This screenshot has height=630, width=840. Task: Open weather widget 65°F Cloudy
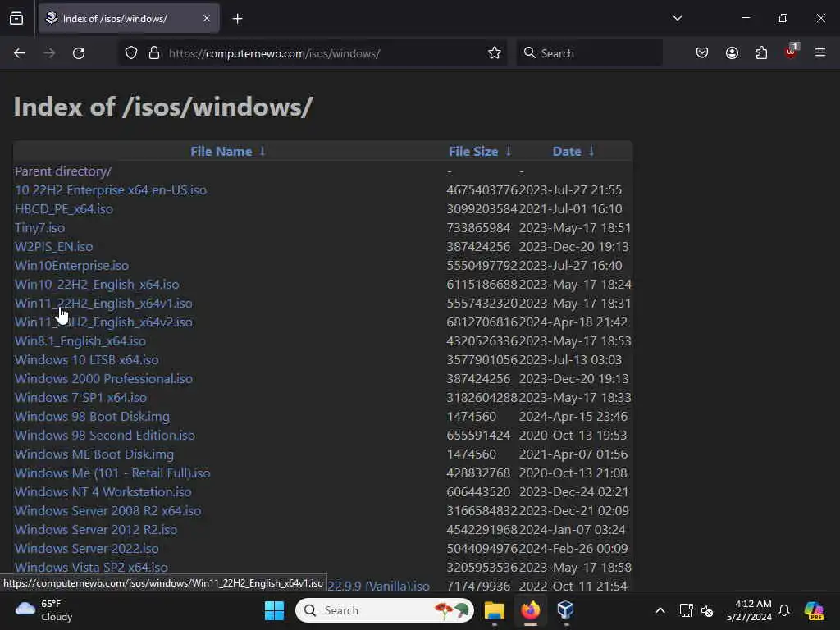coord(44,610)
